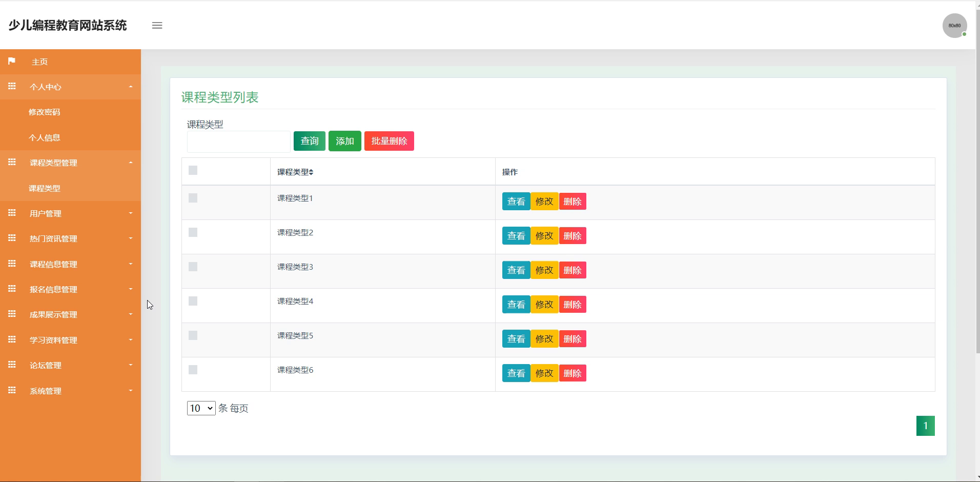Click the flag icon beside 主页
Image resolution: width=980 pixels, height=482 pixels.
(x=12, y=61)
